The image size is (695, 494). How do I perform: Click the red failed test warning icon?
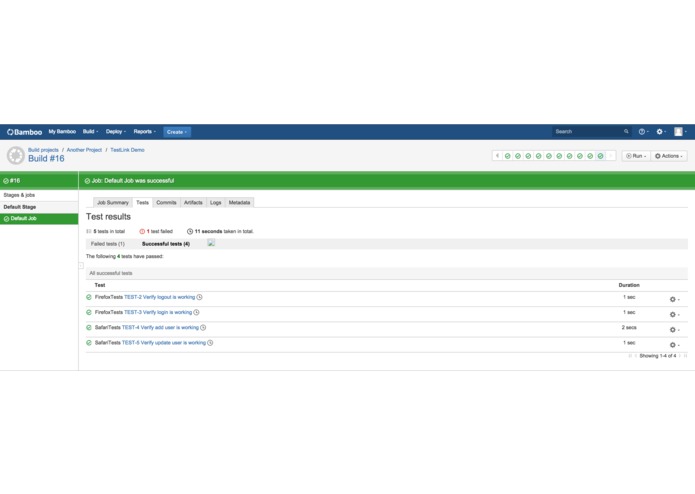(x=142, y=231)
